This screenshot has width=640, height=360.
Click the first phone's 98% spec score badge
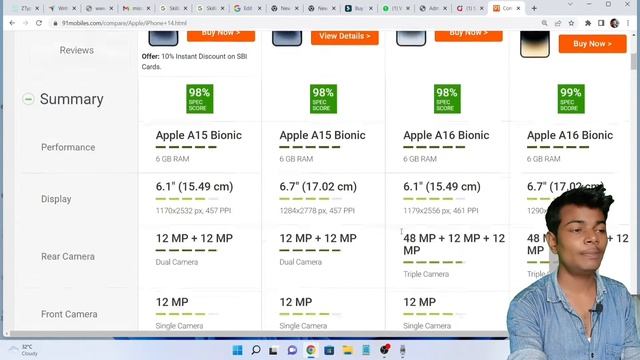click(200, 99)
